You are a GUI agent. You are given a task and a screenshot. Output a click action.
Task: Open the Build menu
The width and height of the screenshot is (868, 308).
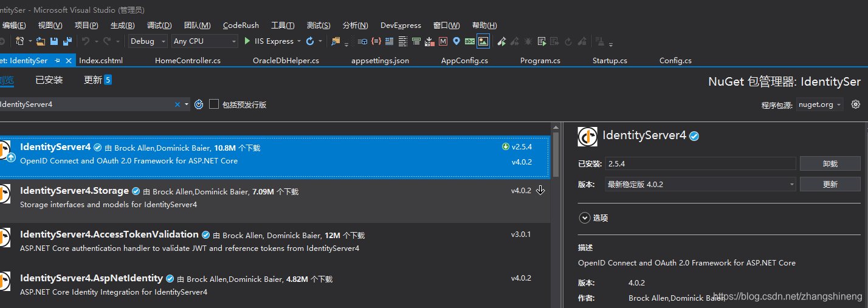(x=122, y=25)
